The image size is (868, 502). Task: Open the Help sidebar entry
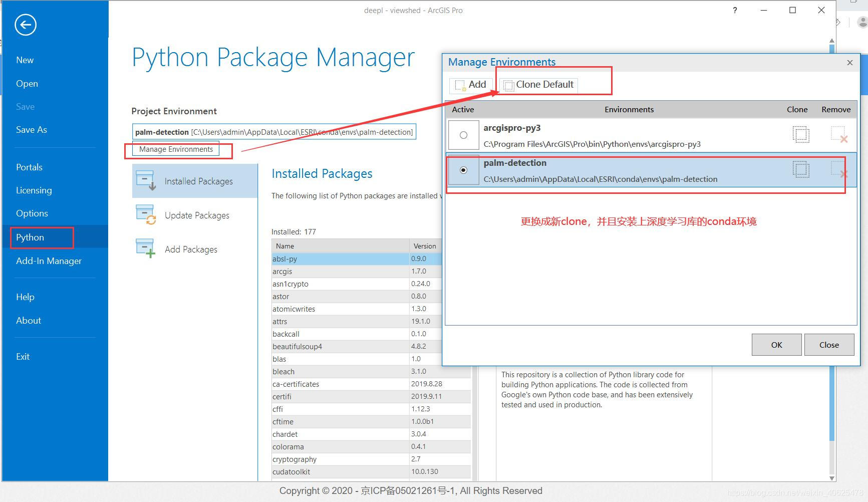(x=25, y=297)
